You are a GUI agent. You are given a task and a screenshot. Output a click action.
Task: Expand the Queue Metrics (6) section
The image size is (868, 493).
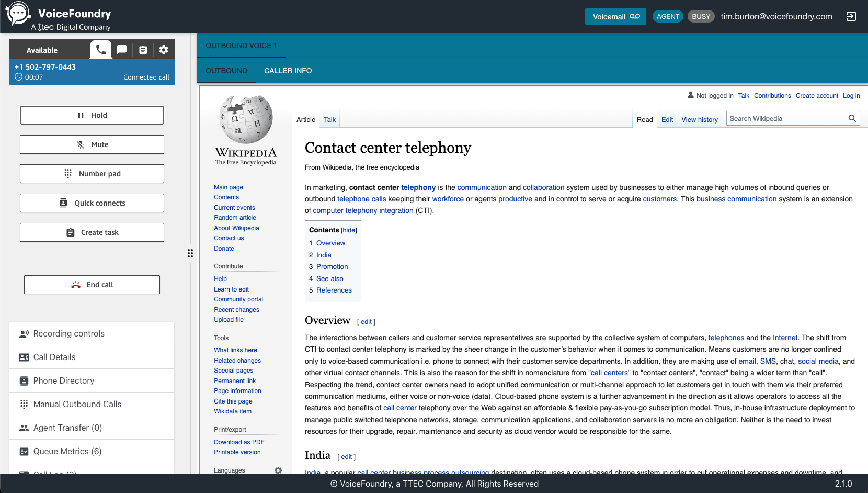tap(92, 452)
